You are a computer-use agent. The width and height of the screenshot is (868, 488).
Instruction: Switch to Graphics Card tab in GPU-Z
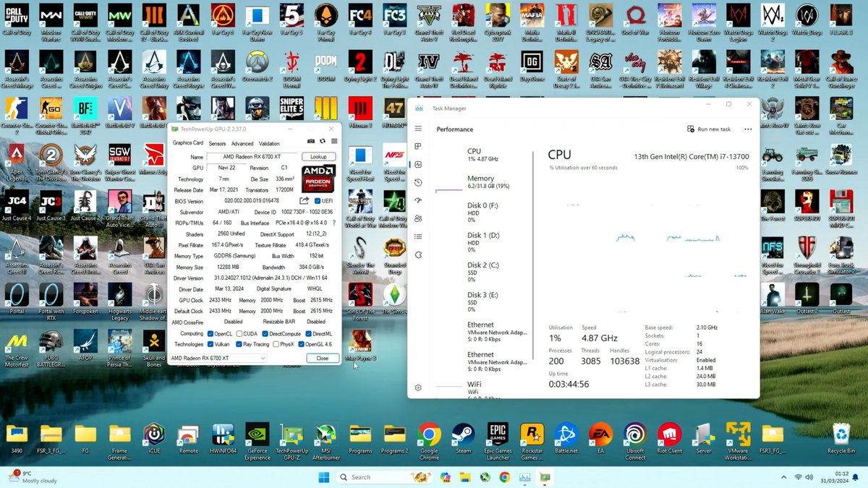pyautogui.click(x=187, y=142)
